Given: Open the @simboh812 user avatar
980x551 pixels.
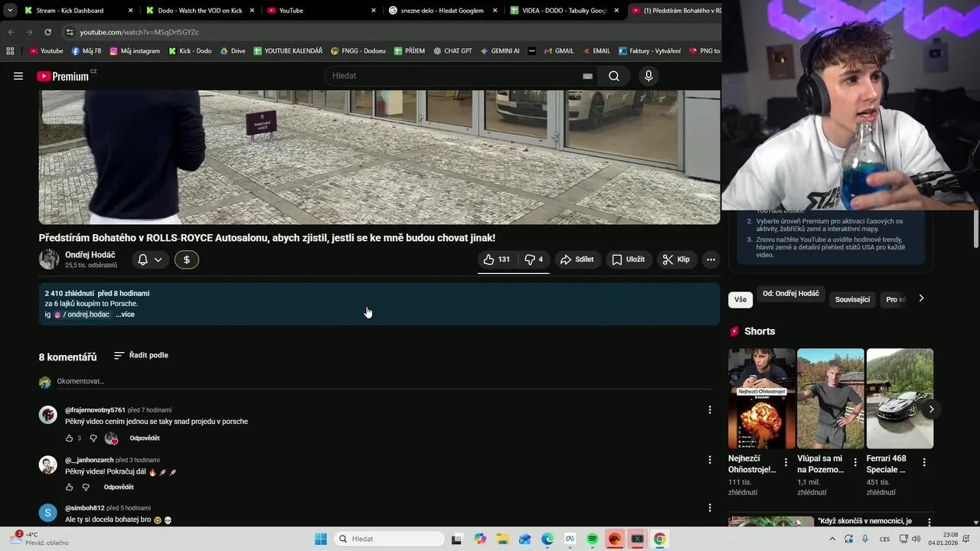Looking at the screenshot, I should click(48, 513).
